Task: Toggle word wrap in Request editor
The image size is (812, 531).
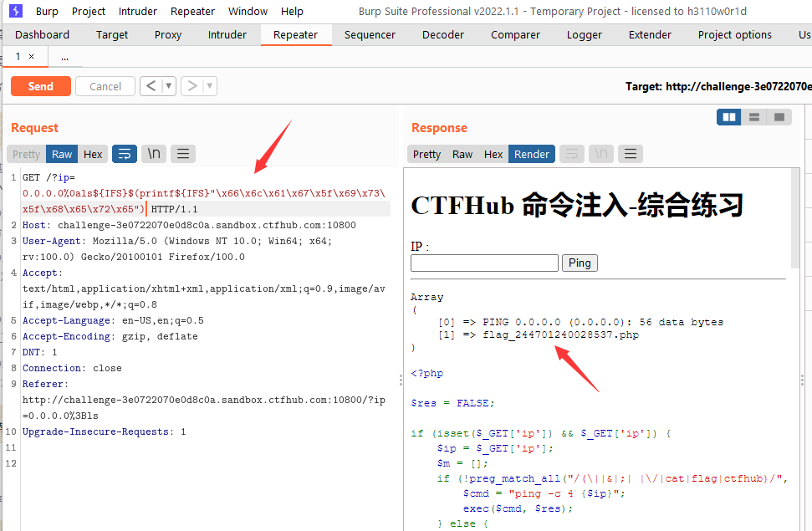Action: tap(125, 154)
